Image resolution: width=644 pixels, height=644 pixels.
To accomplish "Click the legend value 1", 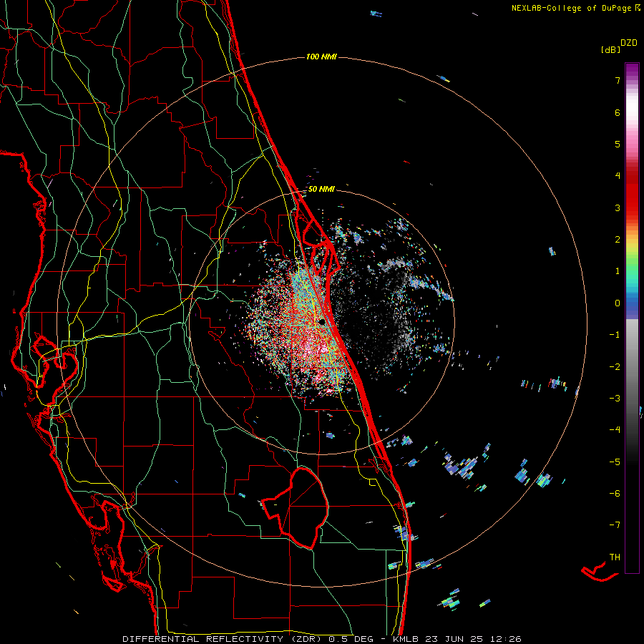I will 618,271.
